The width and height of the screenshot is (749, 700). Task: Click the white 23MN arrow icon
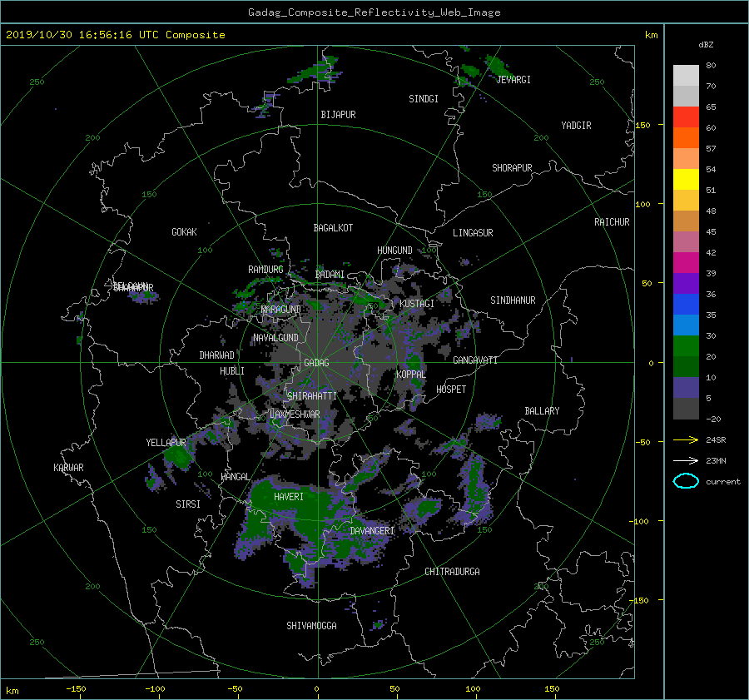coord(686,460)
